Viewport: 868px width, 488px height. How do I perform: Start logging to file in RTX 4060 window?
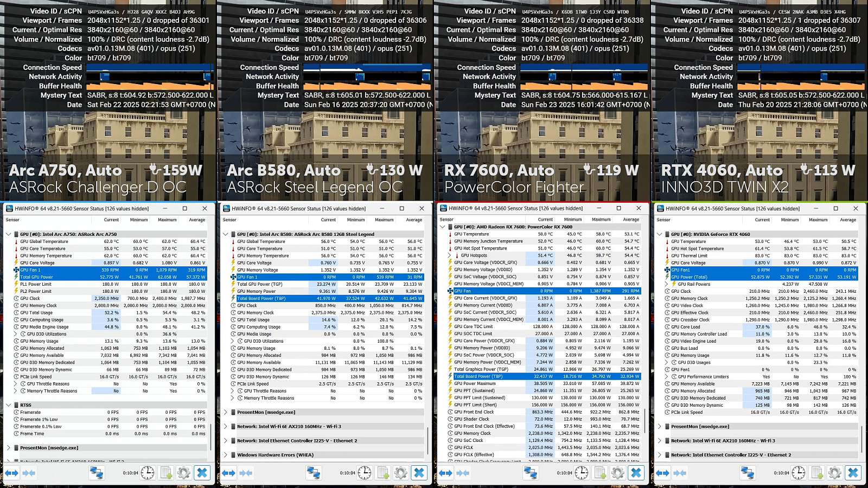(x=817, y=473)
